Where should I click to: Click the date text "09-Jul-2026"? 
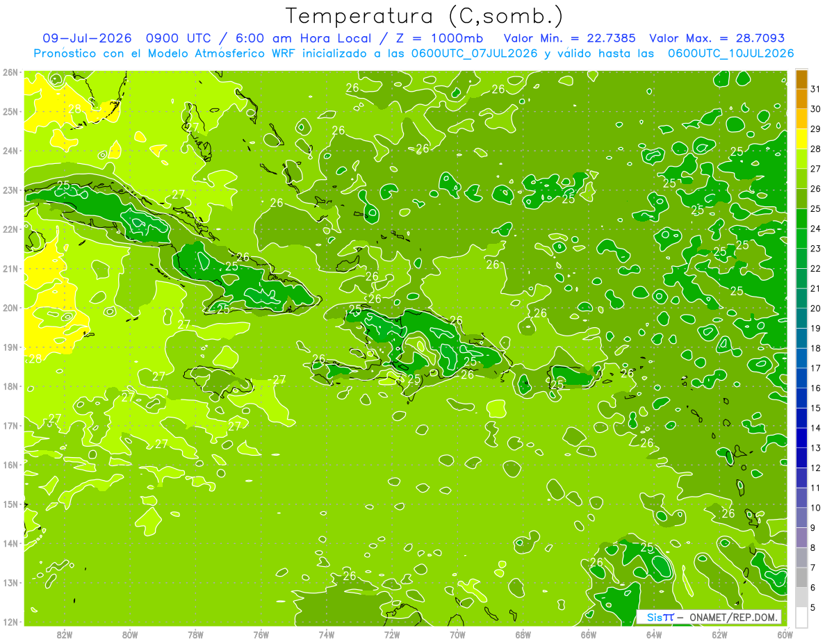[x=88, y=38]
